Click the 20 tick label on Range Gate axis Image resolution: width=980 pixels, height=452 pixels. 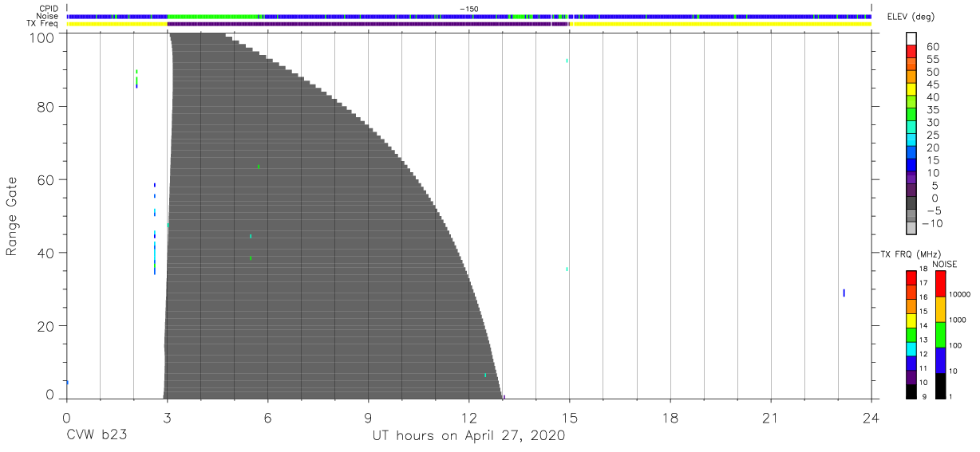[x=47, y=326]
